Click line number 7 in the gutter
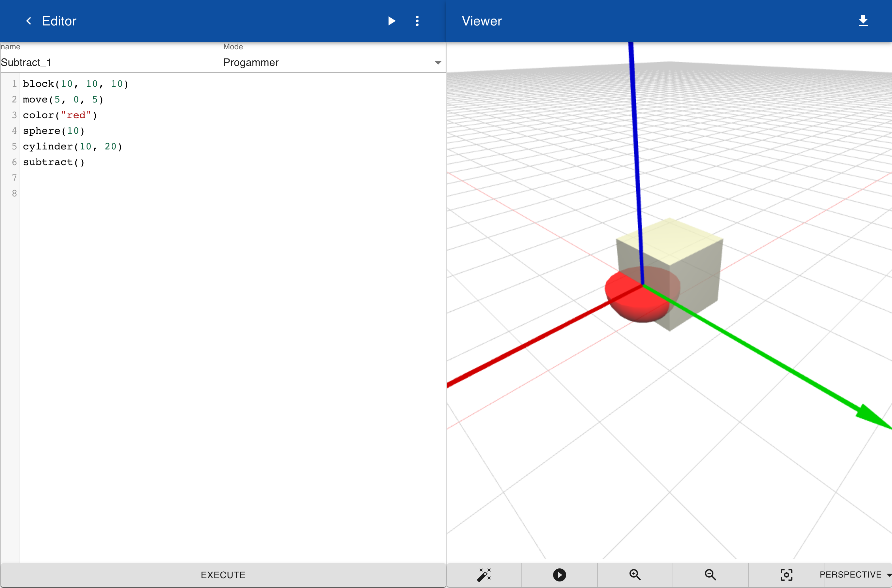The height and width of the screenshot is (588, 892). pyautogui.click(x=14, y=178)
